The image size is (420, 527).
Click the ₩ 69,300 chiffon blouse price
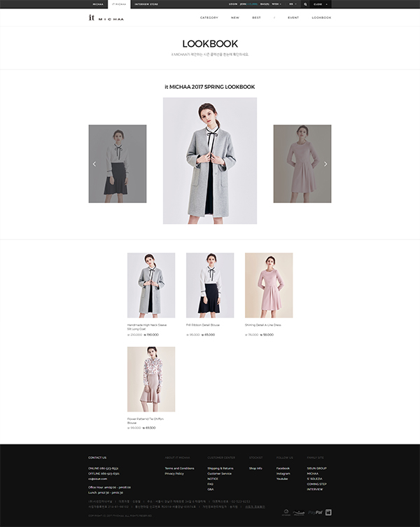click(149, 428)
